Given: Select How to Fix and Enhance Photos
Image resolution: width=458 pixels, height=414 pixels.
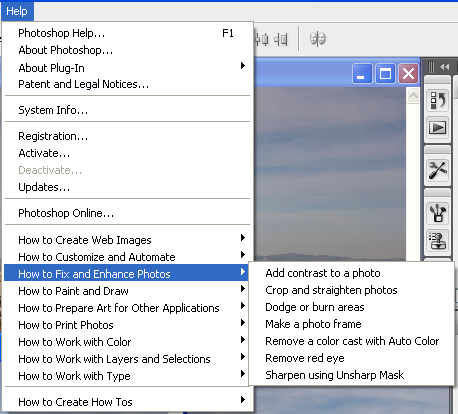Looking at the screenshot, I should (x=127, y=274).
